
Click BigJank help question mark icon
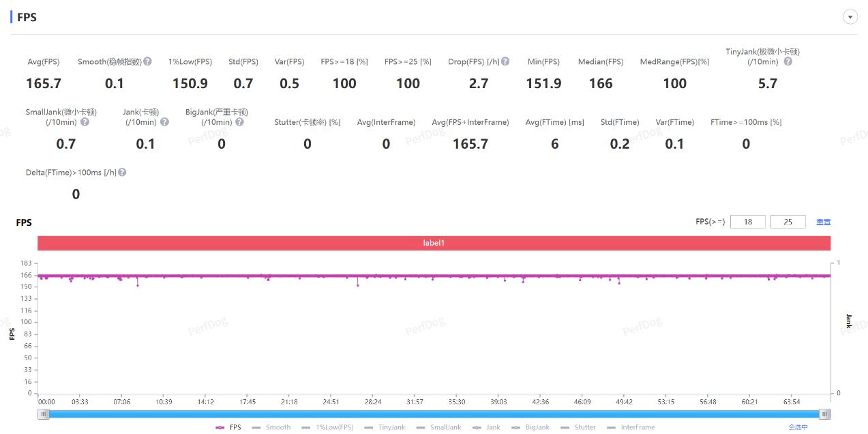239,122
